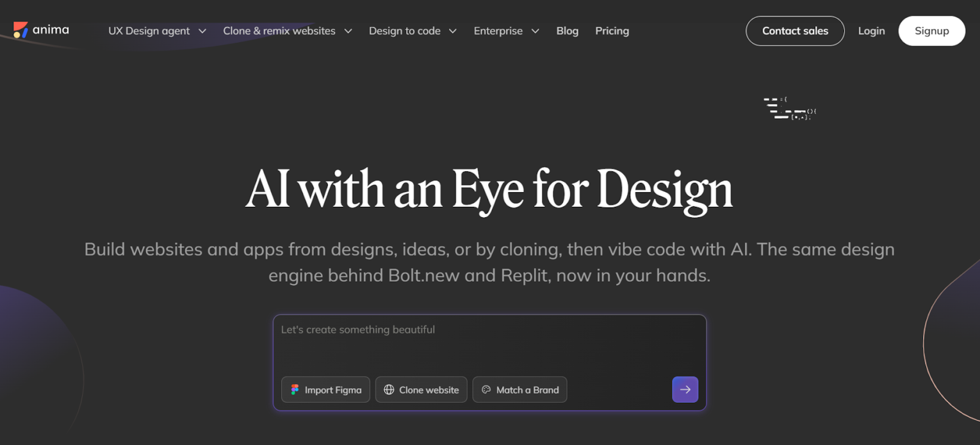Click the Signup button
The width and height of the screenshot is (980, 445).
point(932,31)
